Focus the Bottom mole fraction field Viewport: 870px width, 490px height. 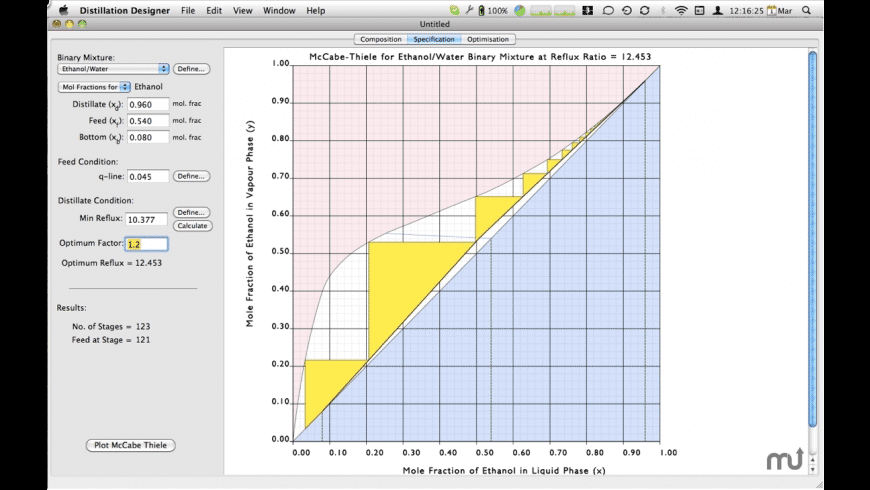click(148, 137)
